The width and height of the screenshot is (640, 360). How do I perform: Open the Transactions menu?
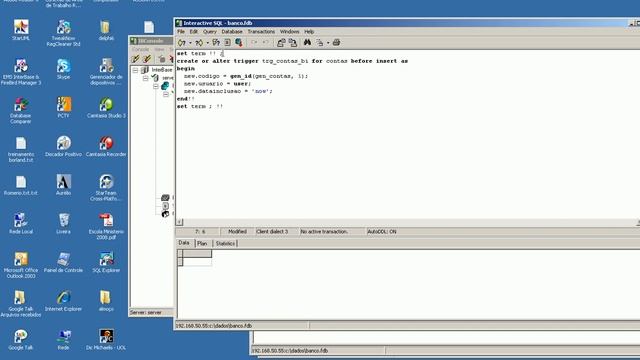click(x=261, y=31)
